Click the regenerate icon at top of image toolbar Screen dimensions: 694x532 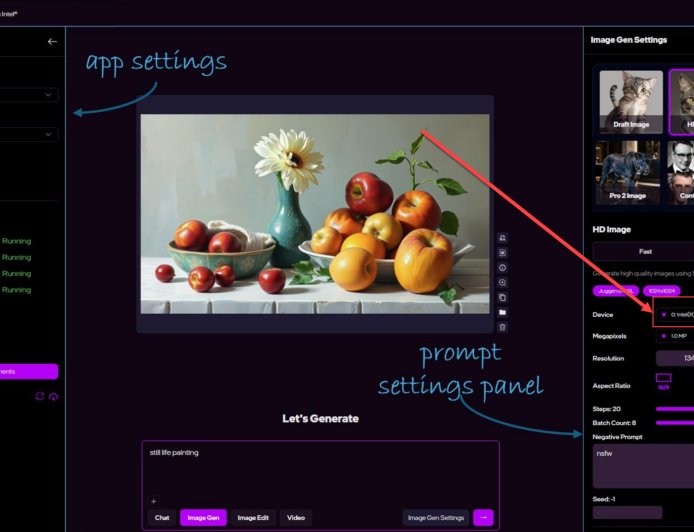(502, 238)
